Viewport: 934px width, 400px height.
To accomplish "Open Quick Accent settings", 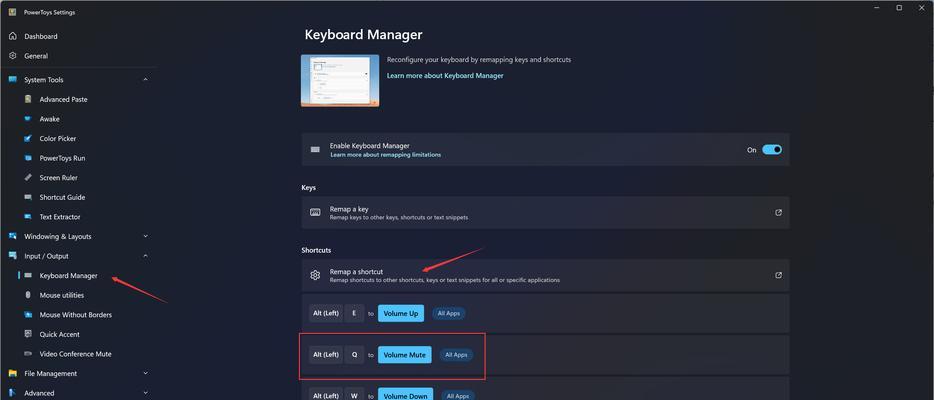I will pos(60,335).
